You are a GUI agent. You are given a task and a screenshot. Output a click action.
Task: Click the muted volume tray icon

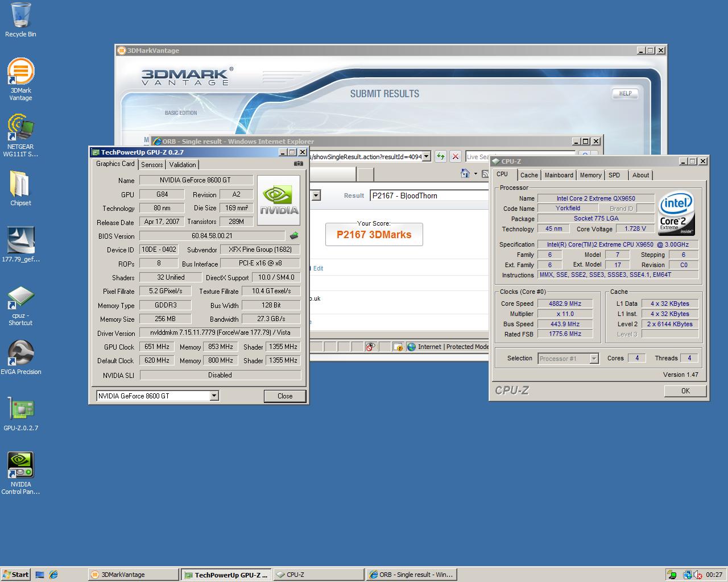[698, 575]
